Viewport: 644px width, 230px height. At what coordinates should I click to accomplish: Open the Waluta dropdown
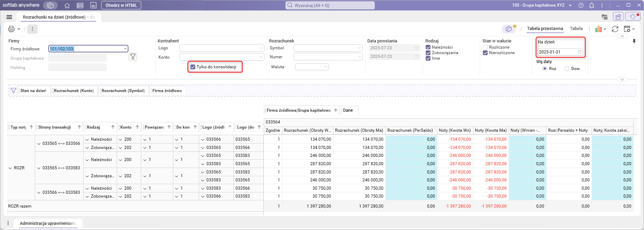click(312, 67)
